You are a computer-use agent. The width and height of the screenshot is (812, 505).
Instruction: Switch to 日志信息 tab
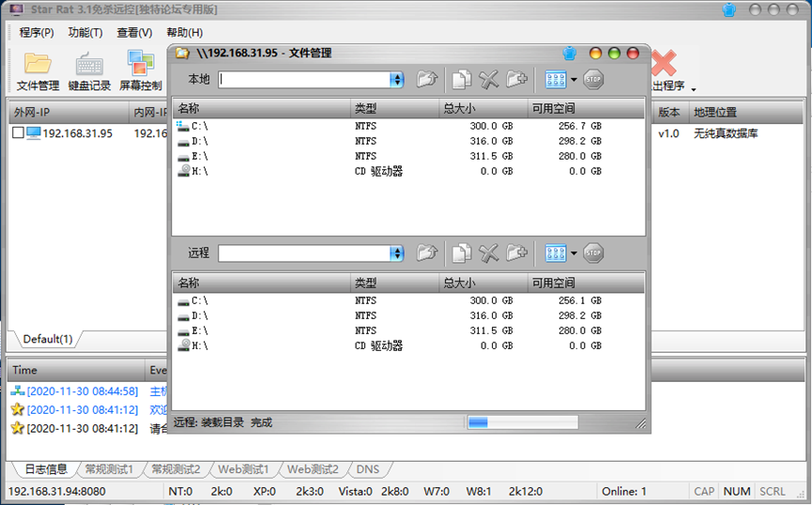pos(46,469)
